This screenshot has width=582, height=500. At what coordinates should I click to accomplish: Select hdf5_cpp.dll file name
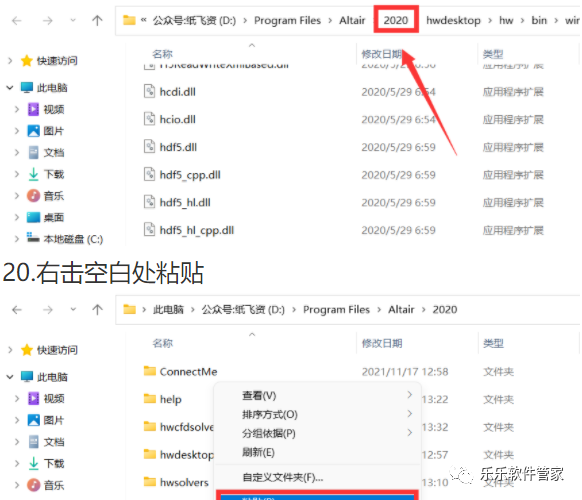pos(190,175)
